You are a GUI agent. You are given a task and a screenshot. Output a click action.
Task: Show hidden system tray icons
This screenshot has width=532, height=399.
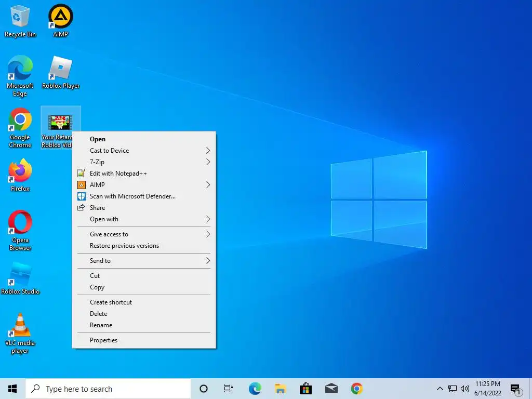440,389
